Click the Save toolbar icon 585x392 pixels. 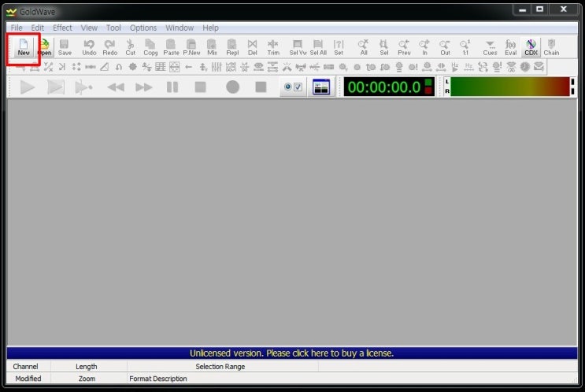pos(65,47)
